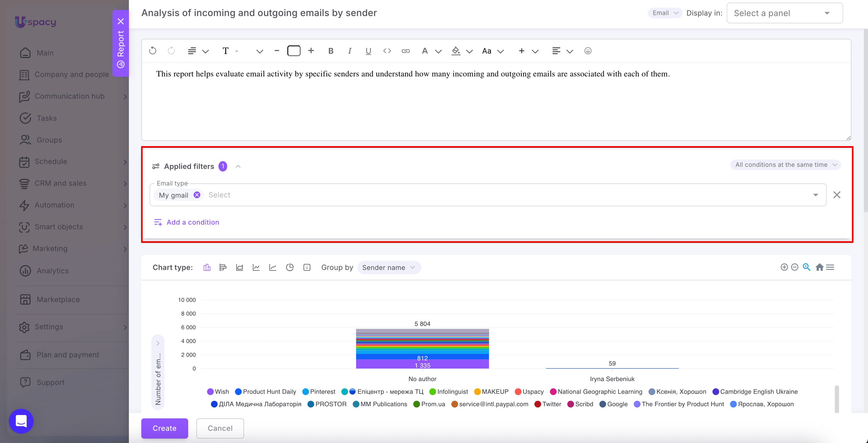Open Tasks in sidebar
868x443 pixels.
pos(47,118)
